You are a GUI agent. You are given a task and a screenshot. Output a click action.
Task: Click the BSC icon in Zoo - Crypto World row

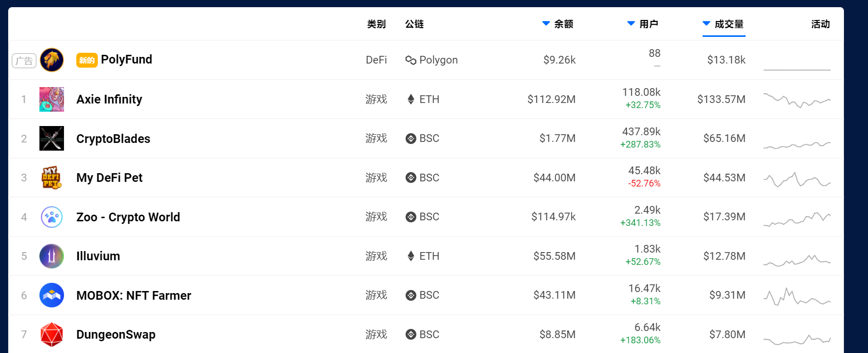click(x=411, y=217)
